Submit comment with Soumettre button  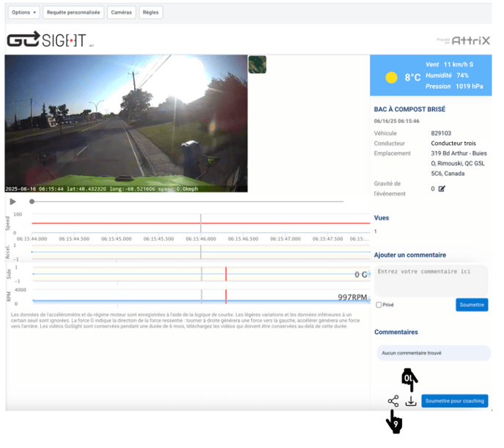click(x=472, y=305)
